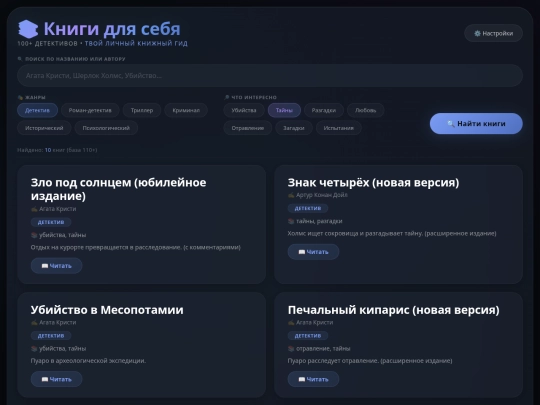Enable the Психологический genre filter
This screenshot has height=405, width=540.
(x=106, y=128)
